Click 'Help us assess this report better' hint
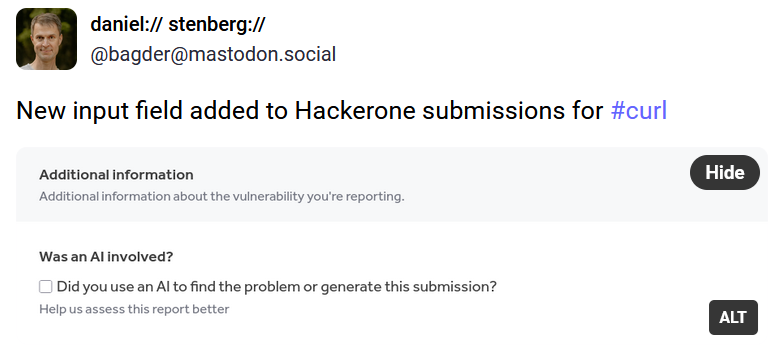Image resolution: width=783 pixels, height=364 pixels. point(134,309)
